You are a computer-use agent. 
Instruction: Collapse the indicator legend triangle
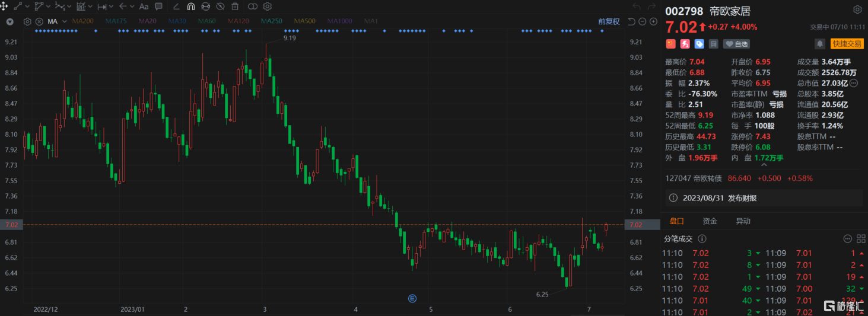tap(10, 21)
